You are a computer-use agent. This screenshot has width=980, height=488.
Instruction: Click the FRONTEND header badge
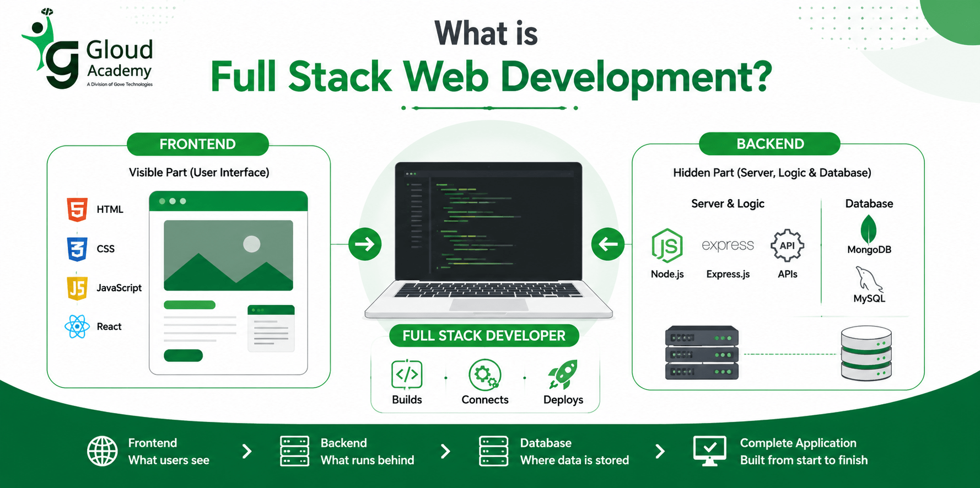(x=198, y=144)
